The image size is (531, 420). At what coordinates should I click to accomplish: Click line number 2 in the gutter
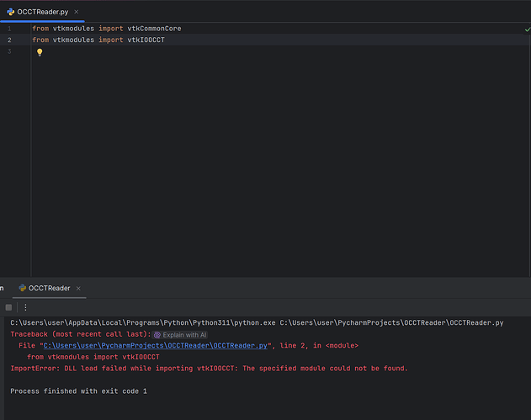point(9,40)
